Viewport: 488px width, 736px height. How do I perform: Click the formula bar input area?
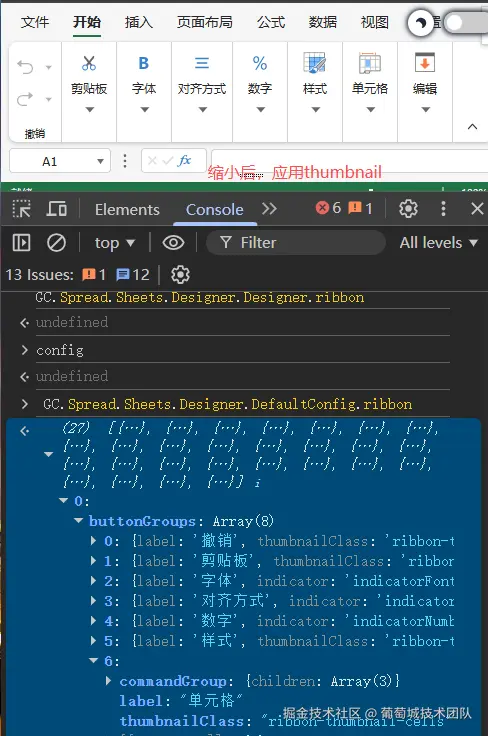point(349,161)
